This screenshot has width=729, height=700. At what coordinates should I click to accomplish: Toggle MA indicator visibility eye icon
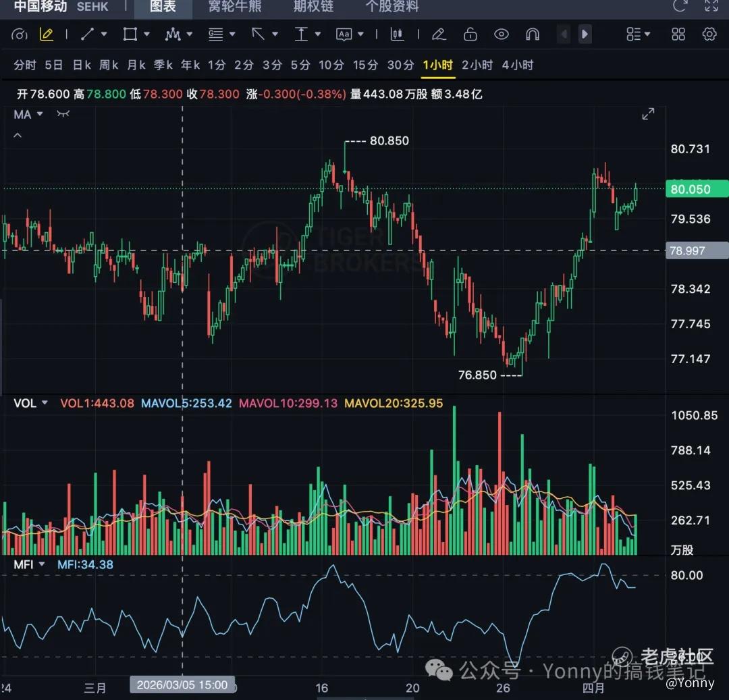coord(63,114)
